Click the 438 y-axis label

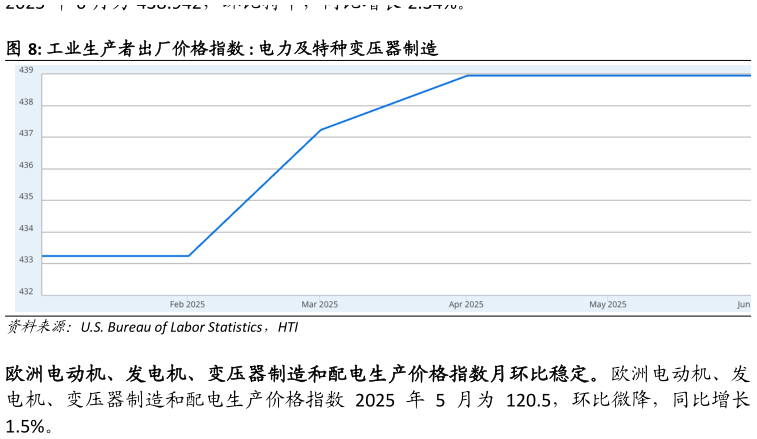[26, 102]
